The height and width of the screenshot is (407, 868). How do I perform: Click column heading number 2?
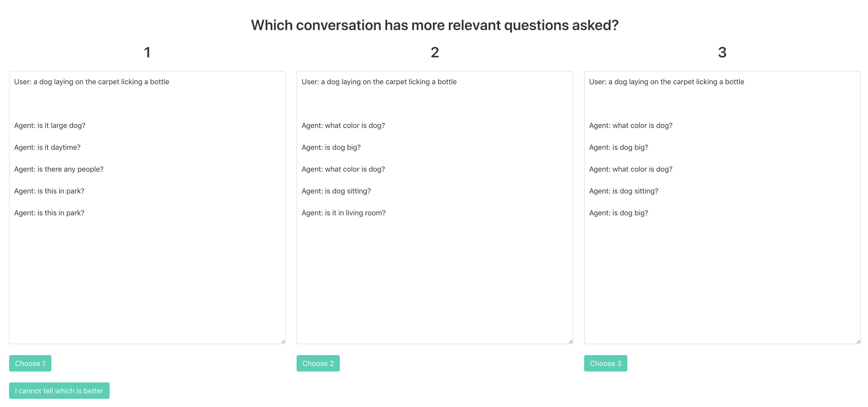434,52
